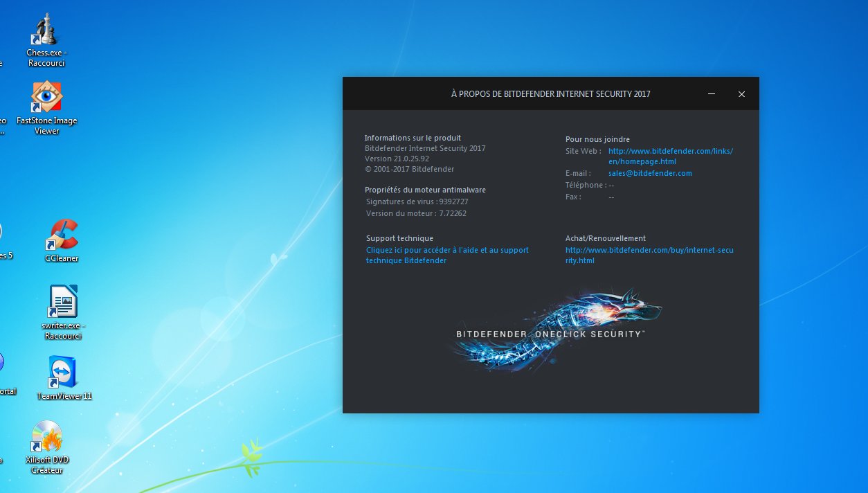
Task: Click the "Achat/Renouvellement" heading
Action: pyautogui.click(x=605, y=238)
